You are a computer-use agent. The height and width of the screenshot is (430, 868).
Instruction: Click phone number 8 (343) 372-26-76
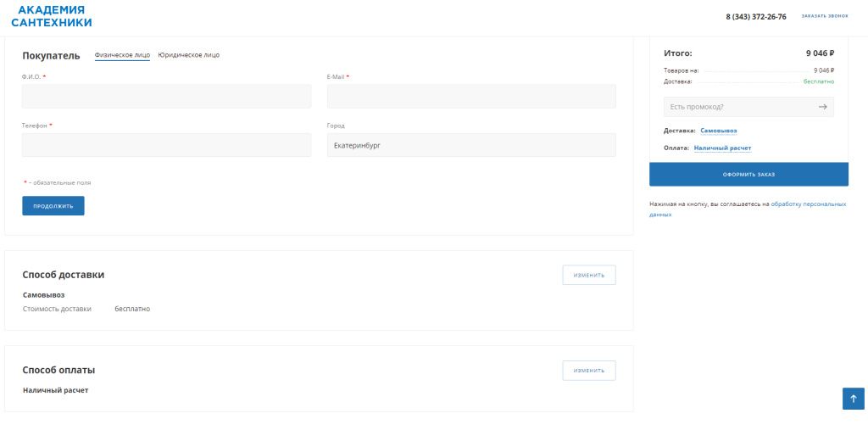tap(755, 16)
